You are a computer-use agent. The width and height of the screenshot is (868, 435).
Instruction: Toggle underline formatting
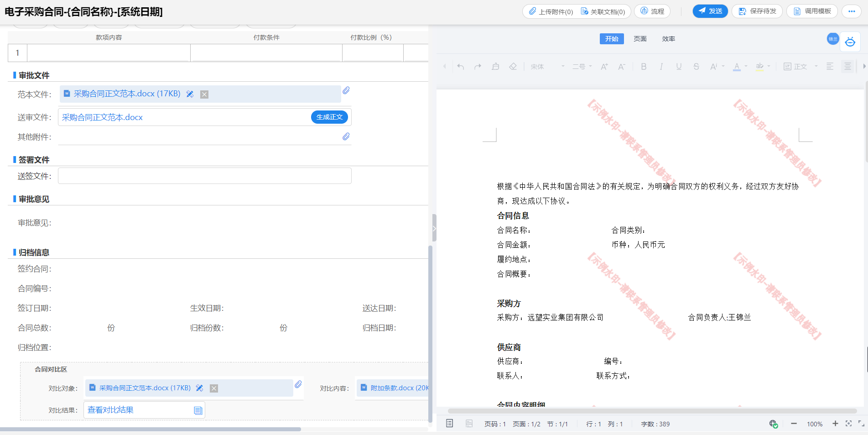click(x=679, y=67)
